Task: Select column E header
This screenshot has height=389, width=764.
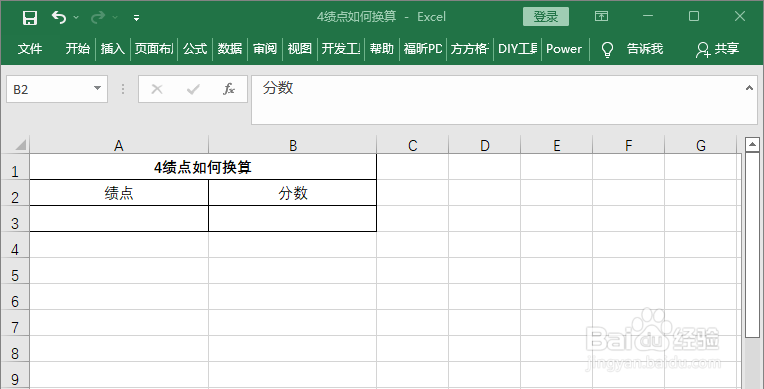Action: [556, 145]
